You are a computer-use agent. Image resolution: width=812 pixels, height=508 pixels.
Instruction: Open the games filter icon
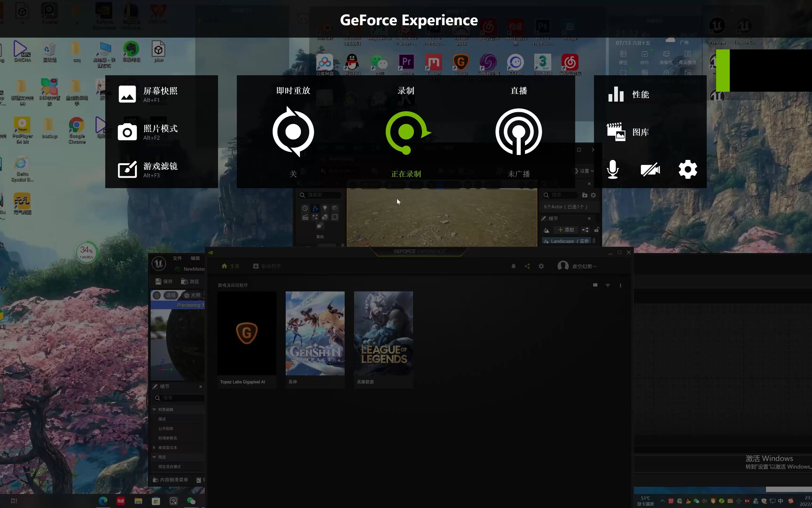(x=608, y=285)
